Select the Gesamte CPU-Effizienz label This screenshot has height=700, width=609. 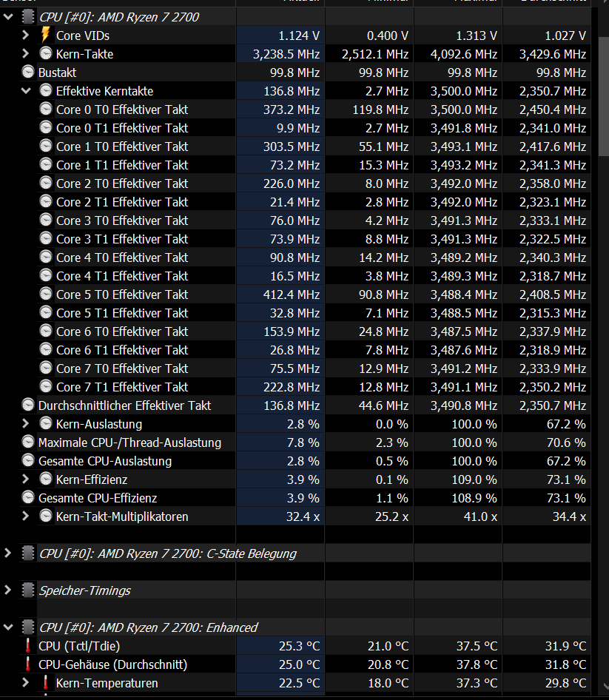pos(98,498)
